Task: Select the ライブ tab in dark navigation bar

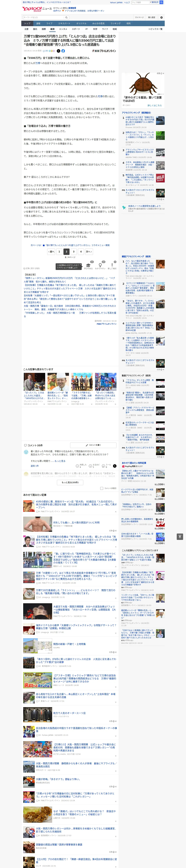Action: (49, 24)
